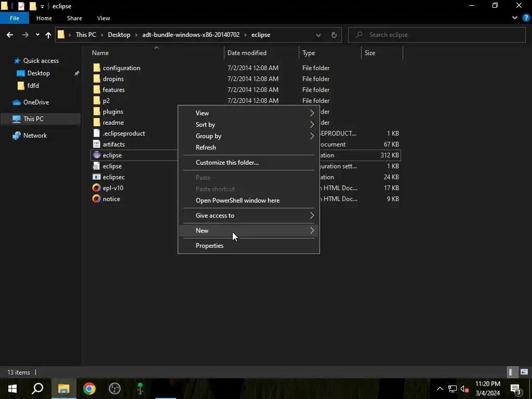Open taskbar Search magnifier
Screen dimensions: 532x399
pos(37,389)
